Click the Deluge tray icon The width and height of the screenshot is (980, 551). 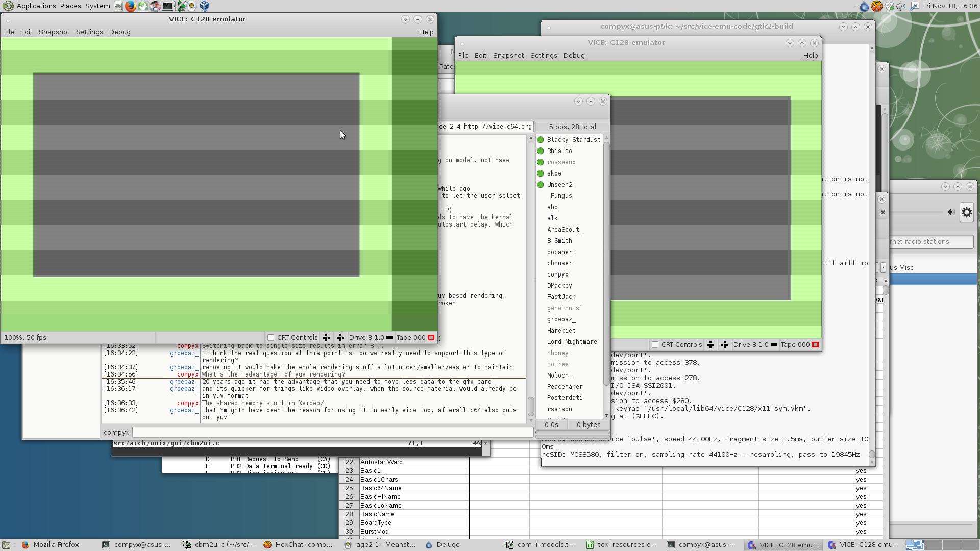pyautogui.click(x=864, y=6)
